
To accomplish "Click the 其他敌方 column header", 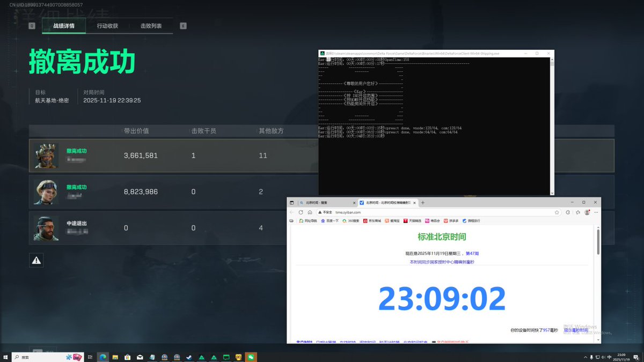I will click(x=271, y=131).
